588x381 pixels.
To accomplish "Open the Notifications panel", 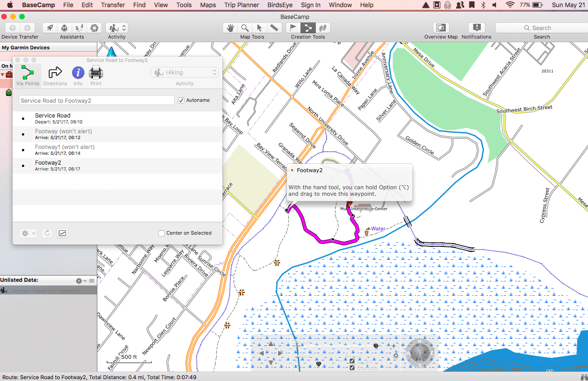I will 476,28.
